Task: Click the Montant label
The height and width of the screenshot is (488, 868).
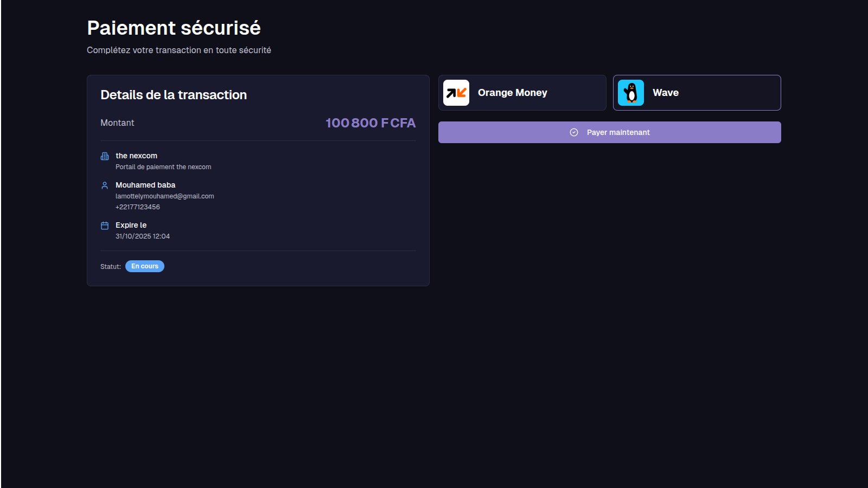Action: pos(117,123)
